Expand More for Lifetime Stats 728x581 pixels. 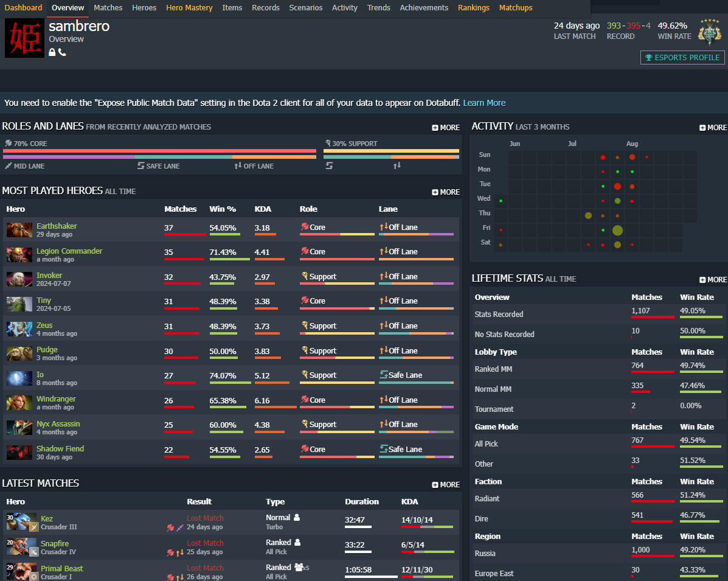tap(713, 280)
